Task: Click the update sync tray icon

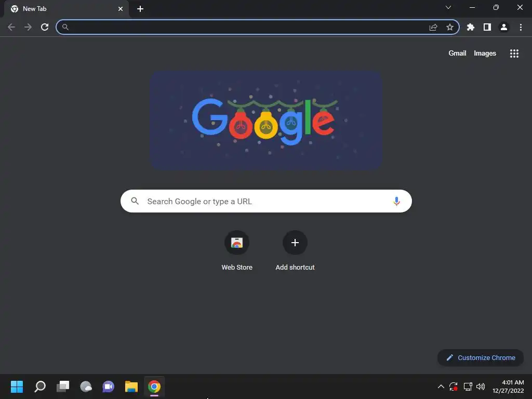Action: point(454,387)
